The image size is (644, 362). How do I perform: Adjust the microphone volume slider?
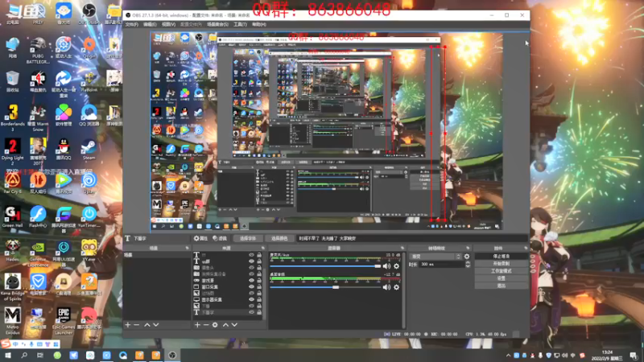tap(325, 266)
